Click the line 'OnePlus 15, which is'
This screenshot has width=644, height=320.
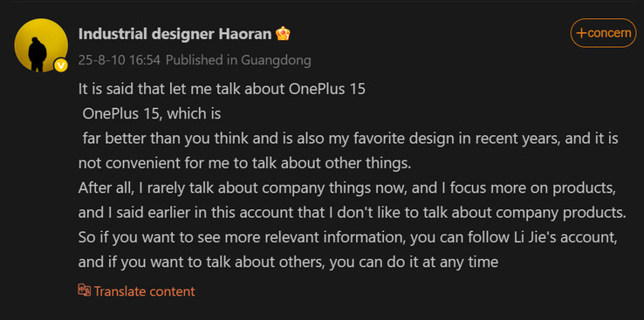point(152,113)
